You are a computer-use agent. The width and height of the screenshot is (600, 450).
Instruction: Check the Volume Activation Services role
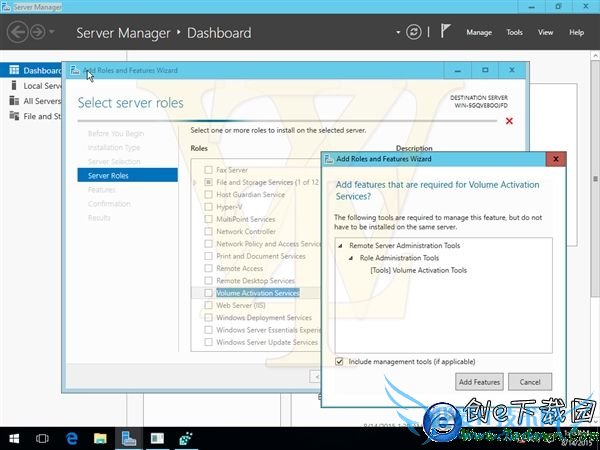point(208,293)
